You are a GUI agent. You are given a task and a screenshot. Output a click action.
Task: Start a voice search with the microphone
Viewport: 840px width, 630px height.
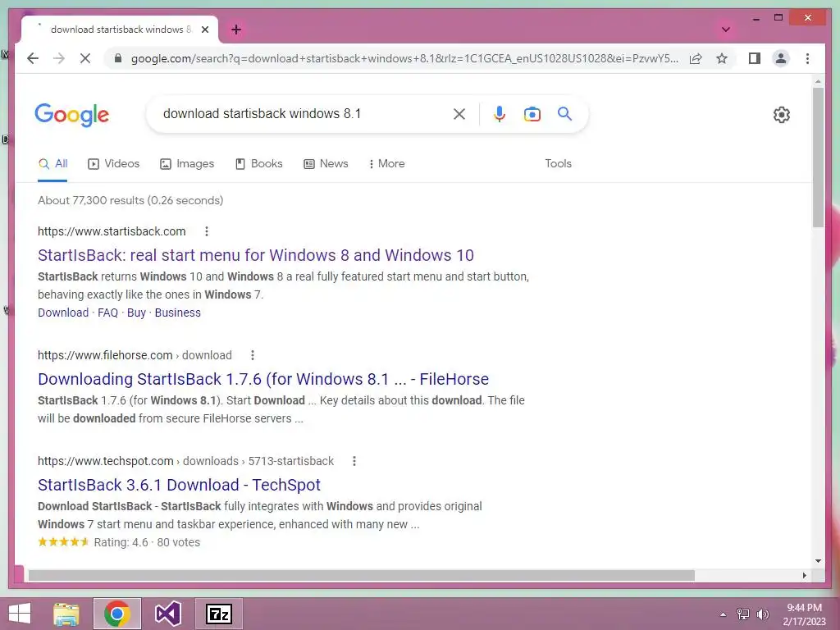tap(500, 113)
